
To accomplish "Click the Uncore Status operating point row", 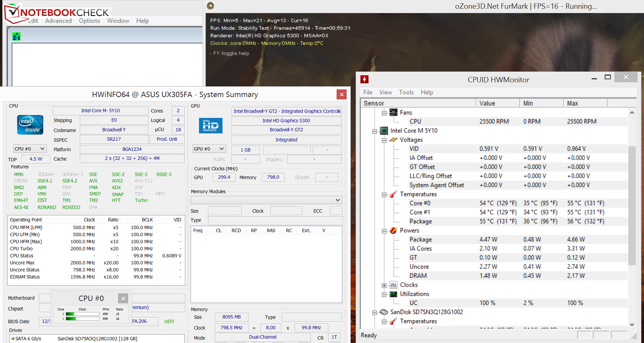I will (96, 270).
